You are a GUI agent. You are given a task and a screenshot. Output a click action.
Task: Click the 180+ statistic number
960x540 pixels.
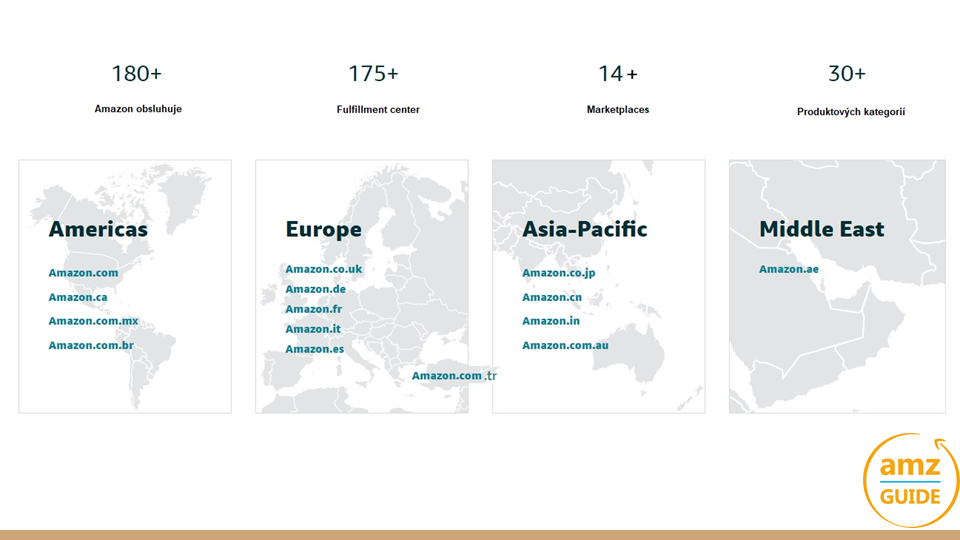tap(137, 73)
